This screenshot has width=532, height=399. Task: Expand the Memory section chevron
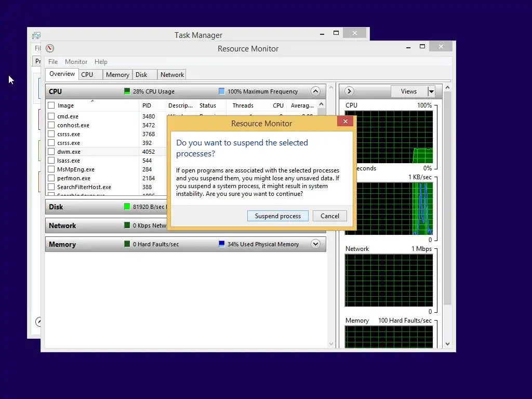coord(315,244)
